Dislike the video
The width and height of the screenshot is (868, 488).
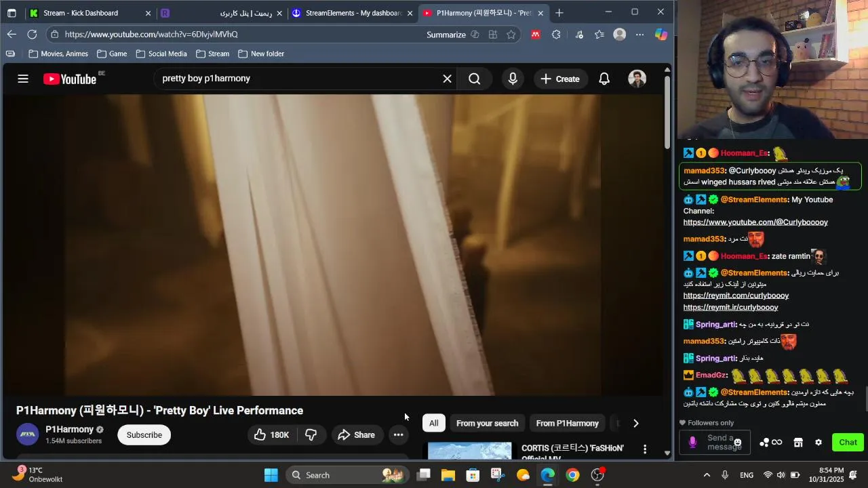click(x=311, y=435)
